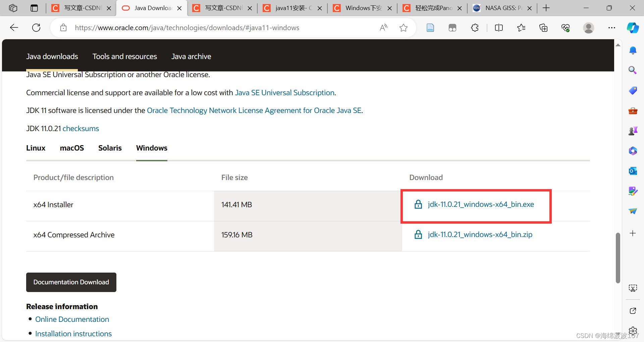Click the address bar URL field
Image resolution: width=644 pixels, height=342 pixels.
[x=187, y=27]
